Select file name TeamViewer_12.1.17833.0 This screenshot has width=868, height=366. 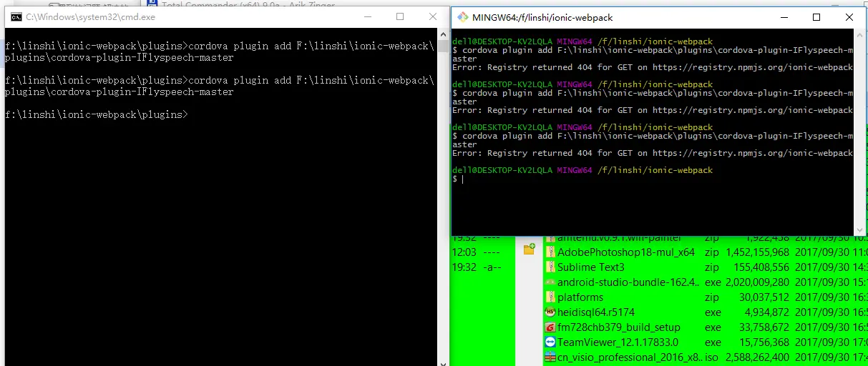tap(618, 342)
